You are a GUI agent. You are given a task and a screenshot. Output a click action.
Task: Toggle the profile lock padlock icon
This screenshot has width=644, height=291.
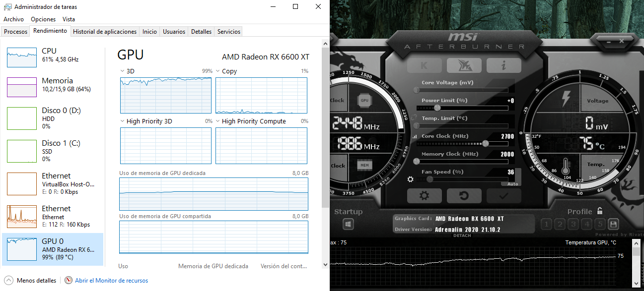pos(600,211)
